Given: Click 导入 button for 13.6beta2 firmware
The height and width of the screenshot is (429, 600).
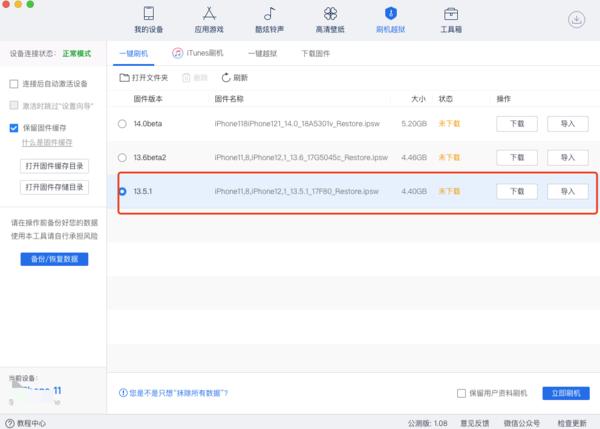Looking at the screenshot, I should [x=567, y=157].
